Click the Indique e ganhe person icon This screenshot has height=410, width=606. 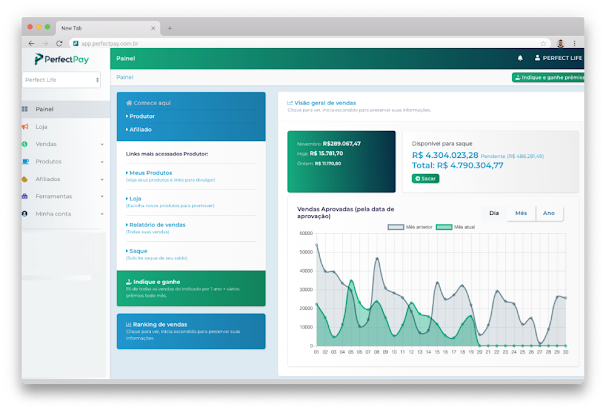pos(129,282)
